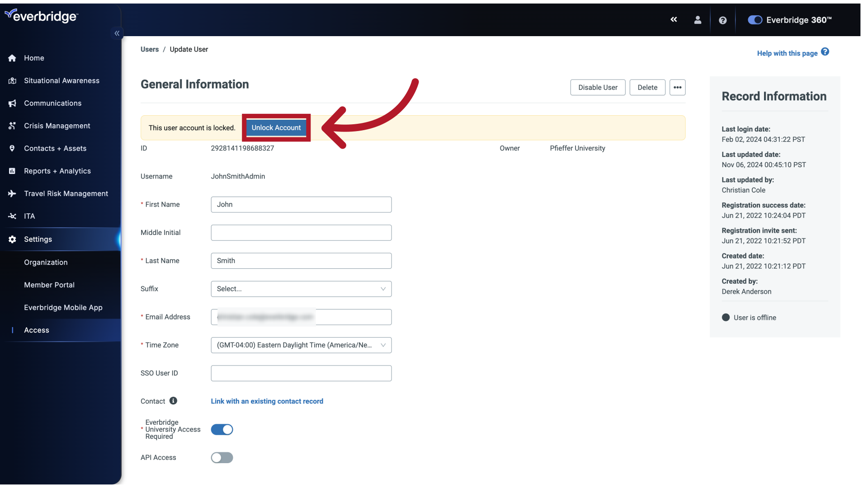Select Time Zone dropdown
The width and height of the screenshot is (868, 488).
pos(301,345)
